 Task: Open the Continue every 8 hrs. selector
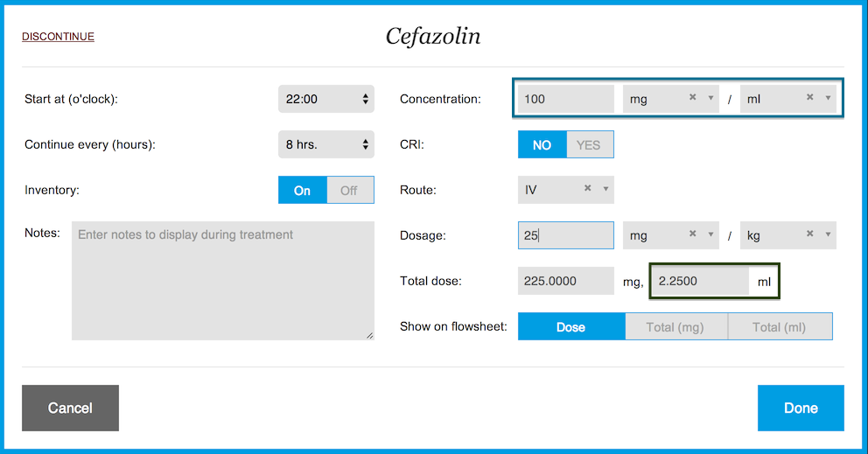click(x=326, y=144)
